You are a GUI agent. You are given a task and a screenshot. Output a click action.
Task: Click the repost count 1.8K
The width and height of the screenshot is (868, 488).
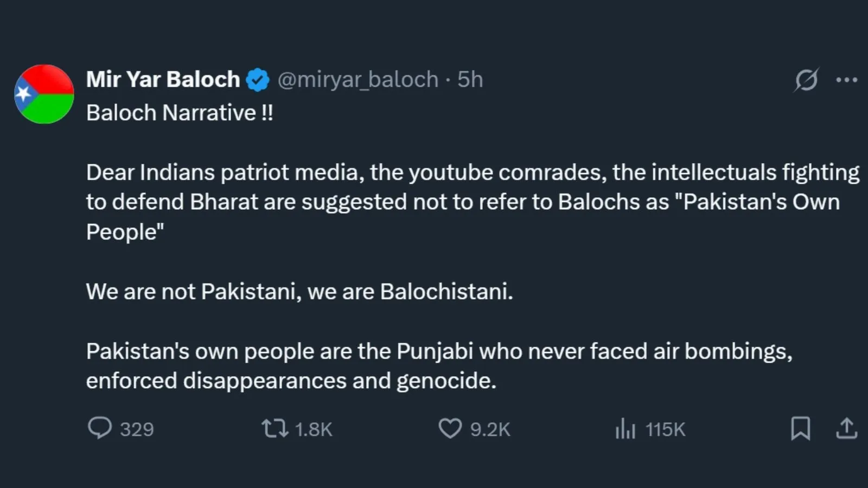[313, 429]
